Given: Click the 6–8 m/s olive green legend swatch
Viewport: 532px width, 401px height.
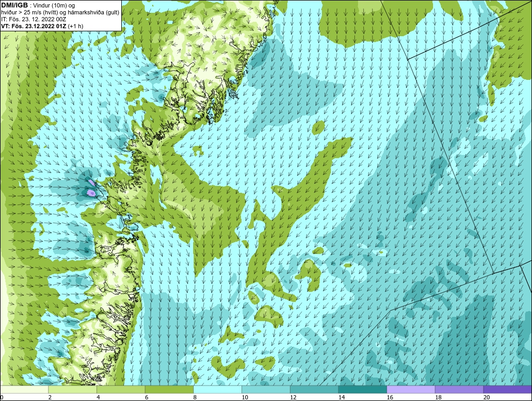Looking at the screenshot, I should (x=169, y=389).
